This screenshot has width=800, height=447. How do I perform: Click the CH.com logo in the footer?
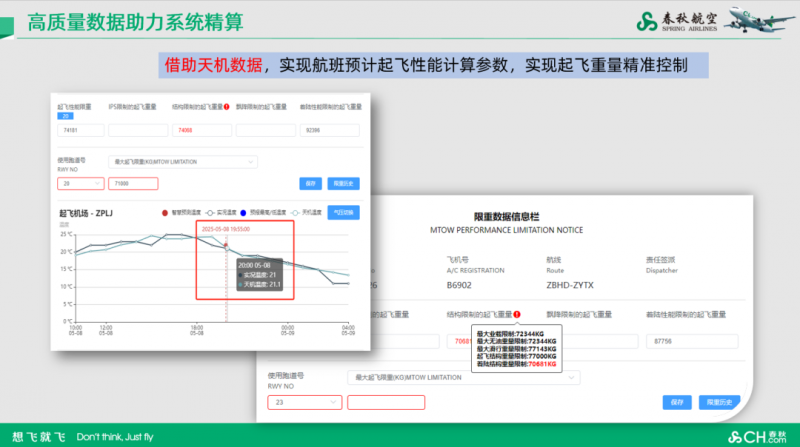757,437
